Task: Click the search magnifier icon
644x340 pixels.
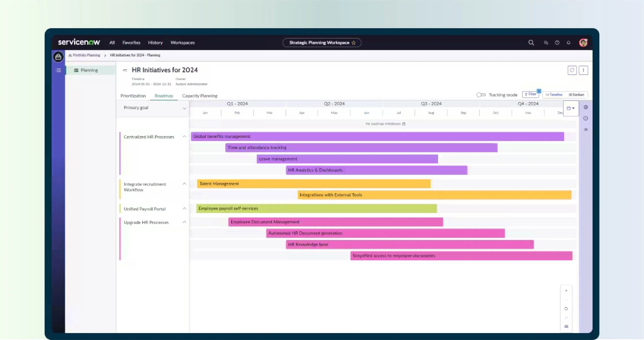Action: (x=531, y=43)
